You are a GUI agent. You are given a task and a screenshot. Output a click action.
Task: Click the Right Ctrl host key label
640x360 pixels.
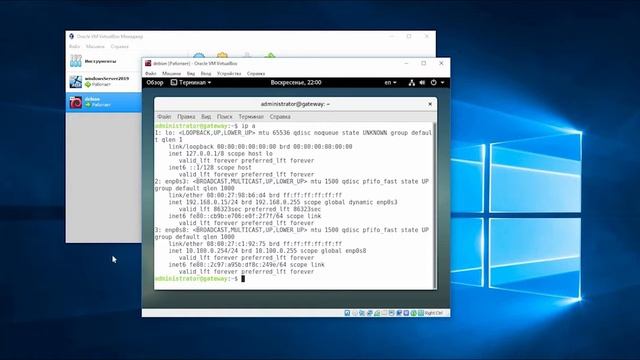pos(433,313)
